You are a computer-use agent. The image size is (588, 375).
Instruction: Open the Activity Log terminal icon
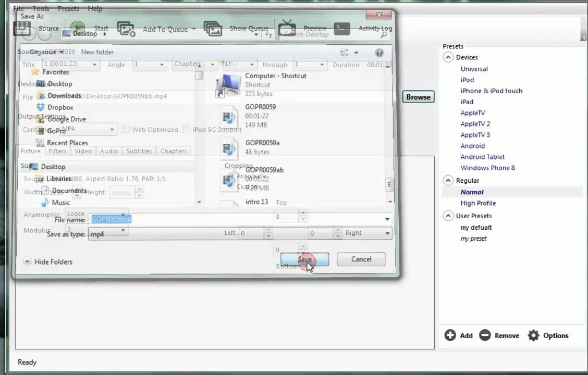coord(341,29)
